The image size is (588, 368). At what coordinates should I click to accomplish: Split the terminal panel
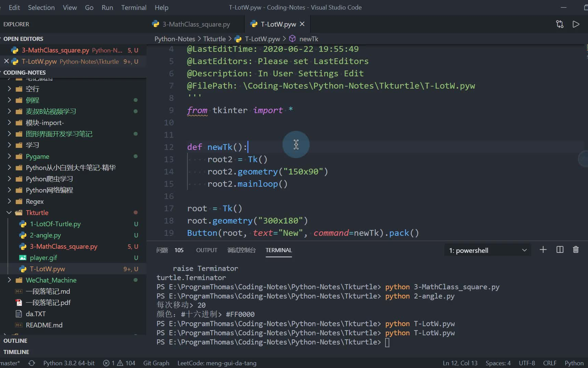(560, 250)
